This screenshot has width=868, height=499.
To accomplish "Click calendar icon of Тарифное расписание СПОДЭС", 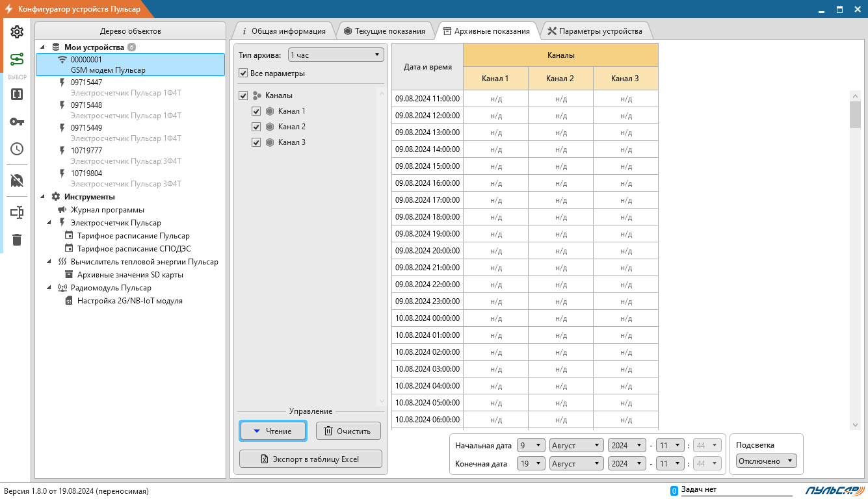I will pos(69,249).
